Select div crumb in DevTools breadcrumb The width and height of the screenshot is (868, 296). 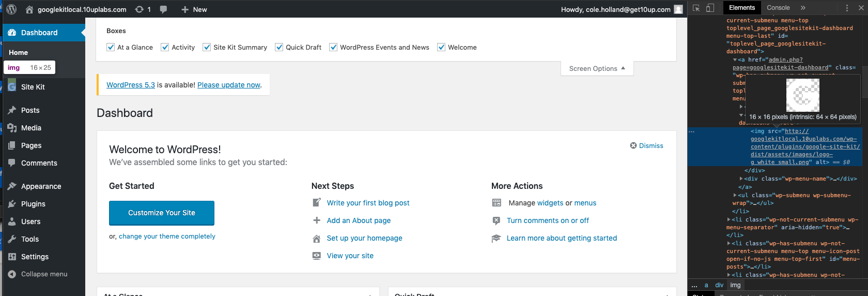click(x=719, y=285)
